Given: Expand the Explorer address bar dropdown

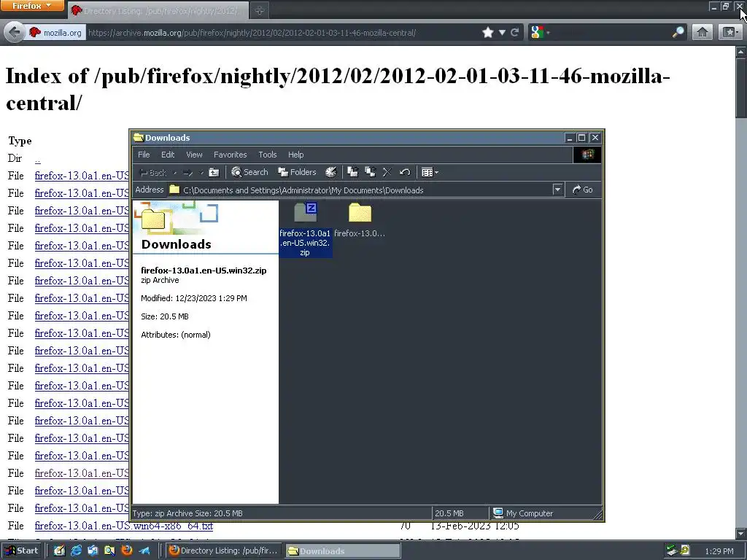Looking at the screenshot, I should coord(557,190).
